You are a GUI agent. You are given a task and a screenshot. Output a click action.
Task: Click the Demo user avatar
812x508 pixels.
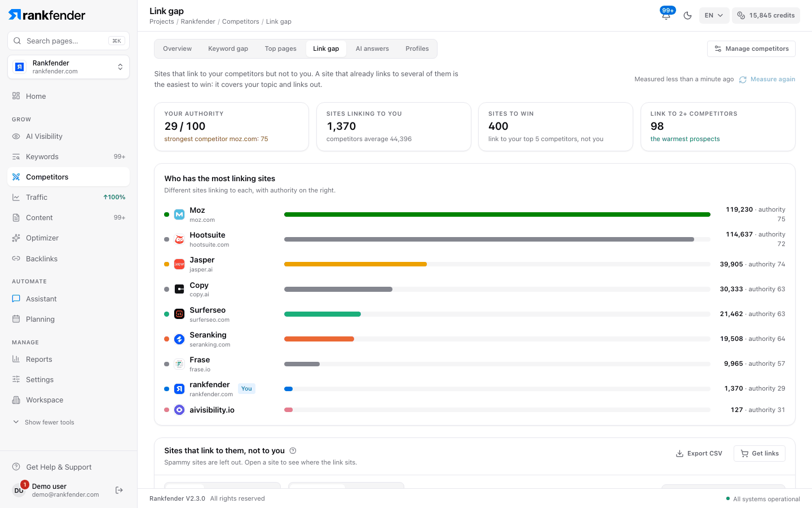click(x=19, y=490)
